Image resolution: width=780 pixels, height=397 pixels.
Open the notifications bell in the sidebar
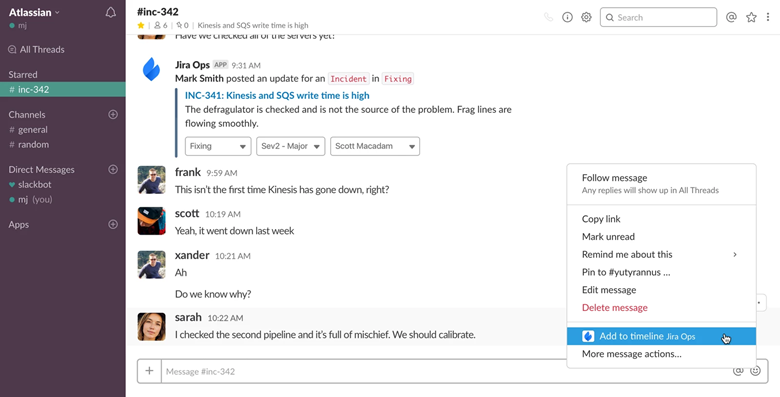click(x=111, y=13)
